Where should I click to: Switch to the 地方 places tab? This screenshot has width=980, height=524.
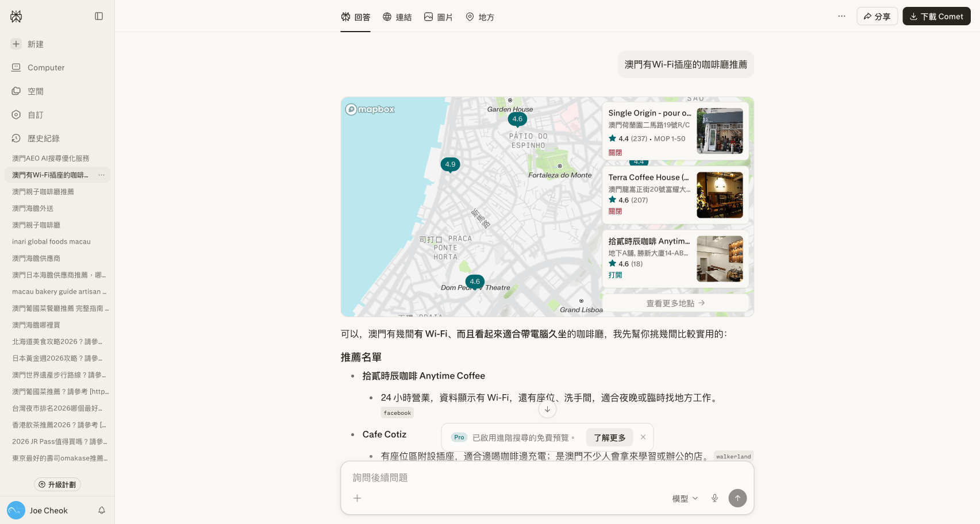coord(479,17)
